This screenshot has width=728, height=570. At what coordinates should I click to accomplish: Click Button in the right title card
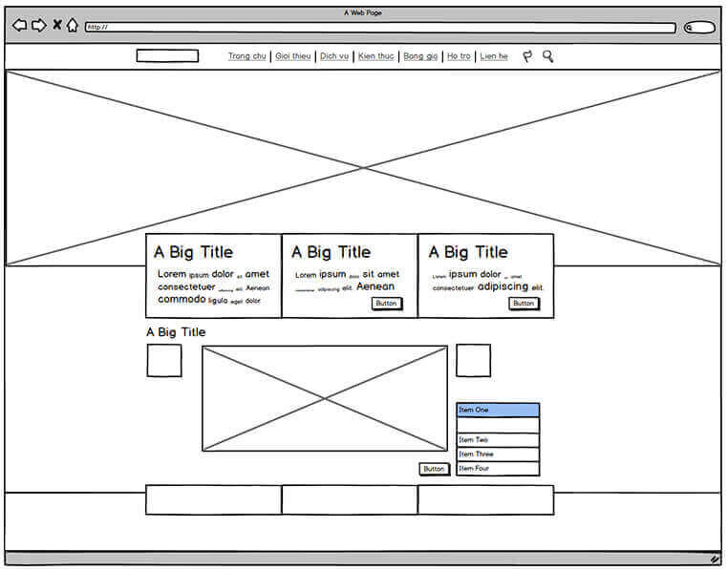point(525,304)
